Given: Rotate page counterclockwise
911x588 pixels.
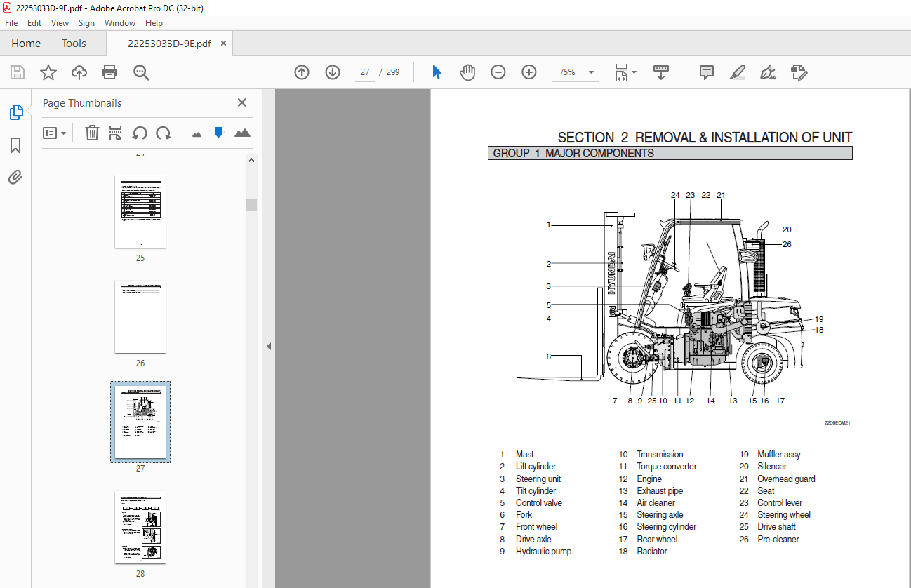Looking at the screenshot, I should click(140, 133).
